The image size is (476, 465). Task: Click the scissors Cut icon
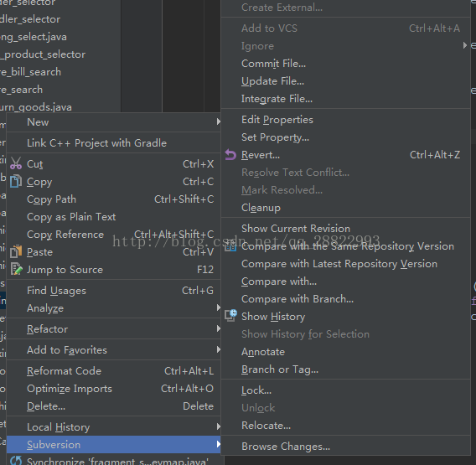tap(16, 163)
